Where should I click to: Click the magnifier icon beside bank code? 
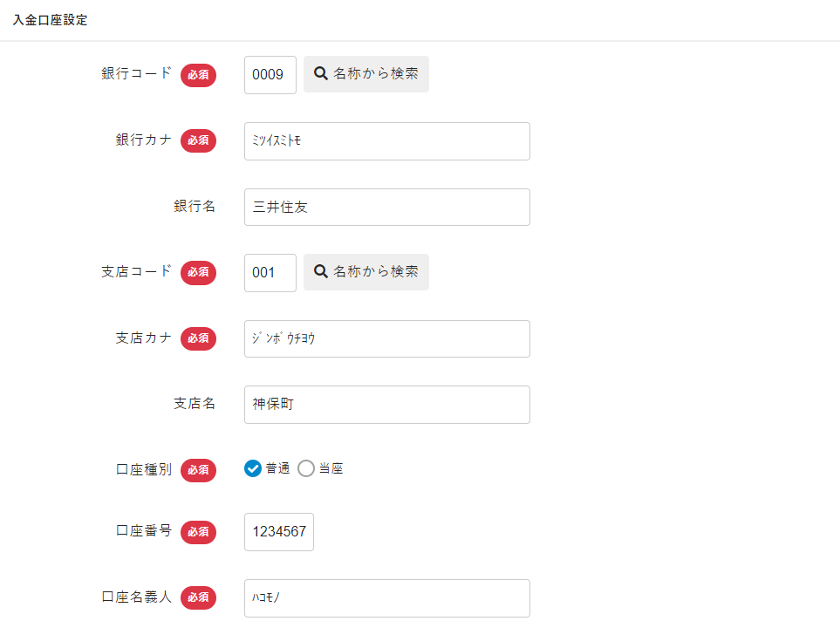(320, 75)
